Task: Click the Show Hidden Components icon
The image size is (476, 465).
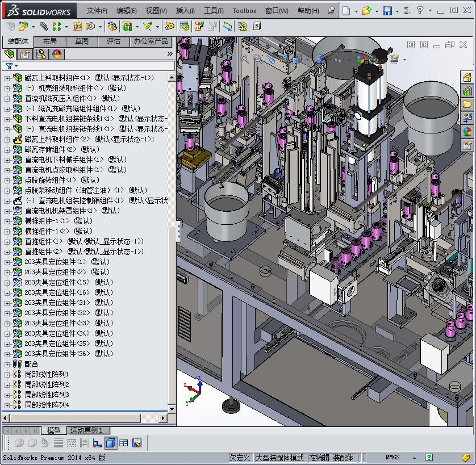Action: (x=112, y=27)
